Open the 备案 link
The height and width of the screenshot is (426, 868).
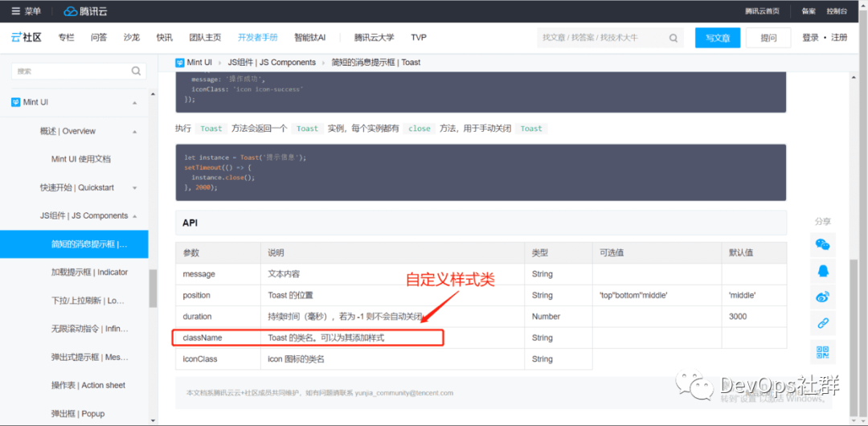pyautogui.click(x=809, y=11)
